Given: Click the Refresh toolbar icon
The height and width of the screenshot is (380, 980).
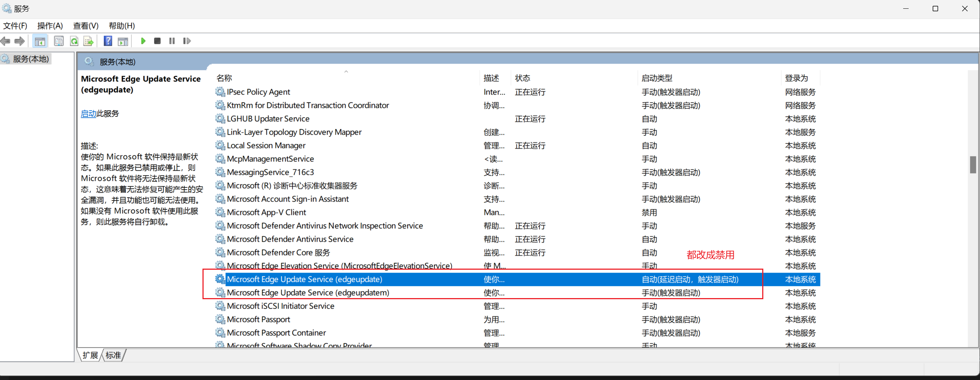Looking at the screenshot, I should 74,41.
